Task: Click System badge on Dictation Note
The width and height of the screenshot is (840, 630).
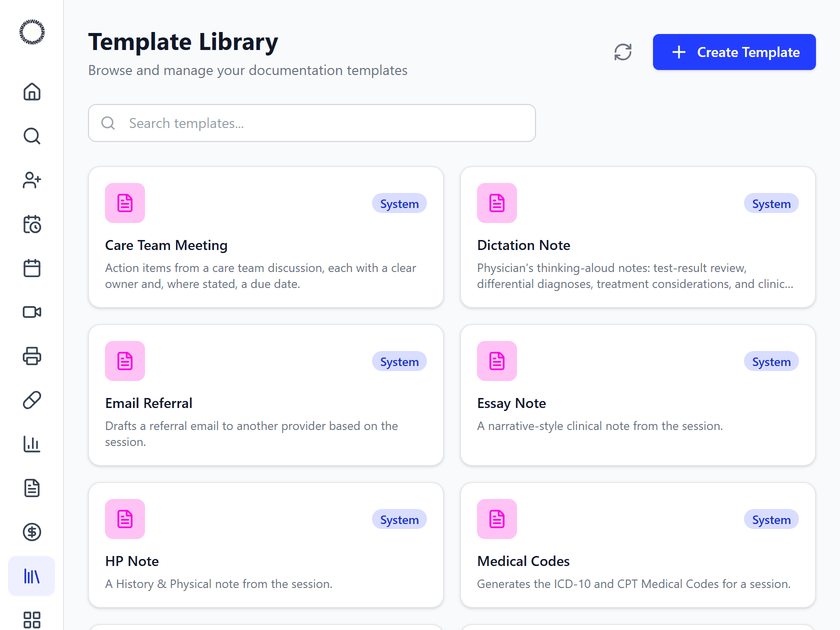Action: 771,203
